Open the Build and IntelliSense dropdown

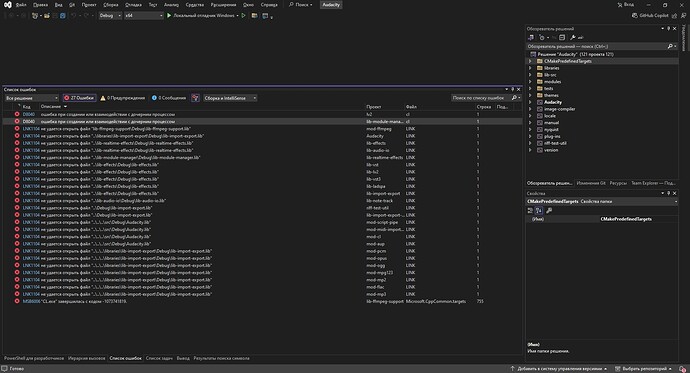click(x=230, y=98)
